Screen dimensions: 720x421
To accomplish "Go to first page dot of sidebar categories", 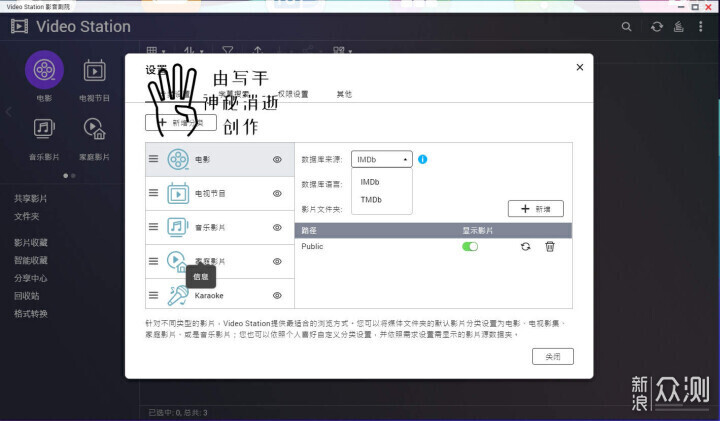I will (x=66, y=175).
